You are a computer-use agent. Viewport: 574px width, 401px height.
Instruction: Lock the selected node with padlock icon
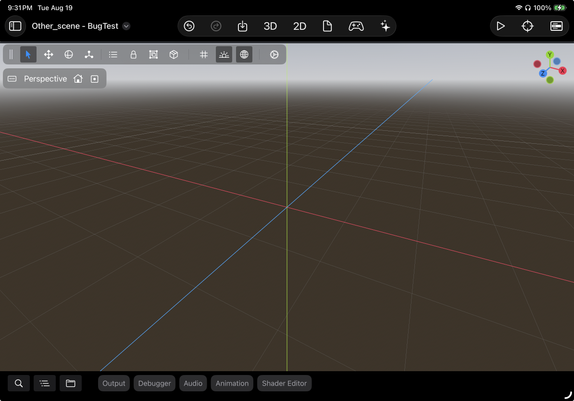coord(133,55)
